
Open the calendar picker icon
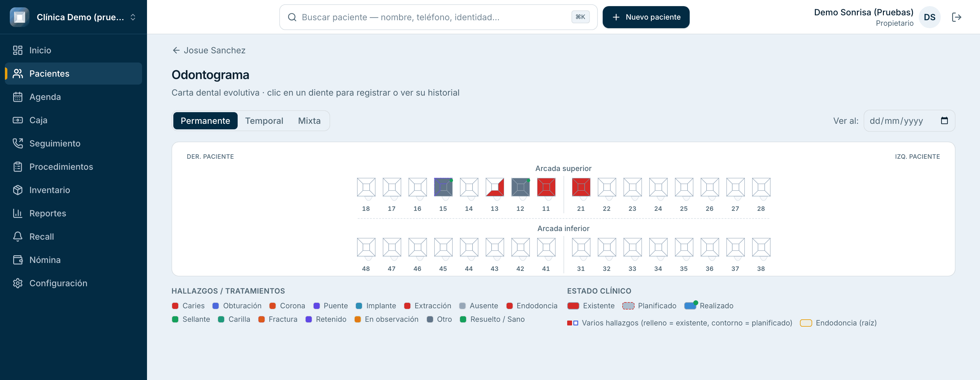944,121
